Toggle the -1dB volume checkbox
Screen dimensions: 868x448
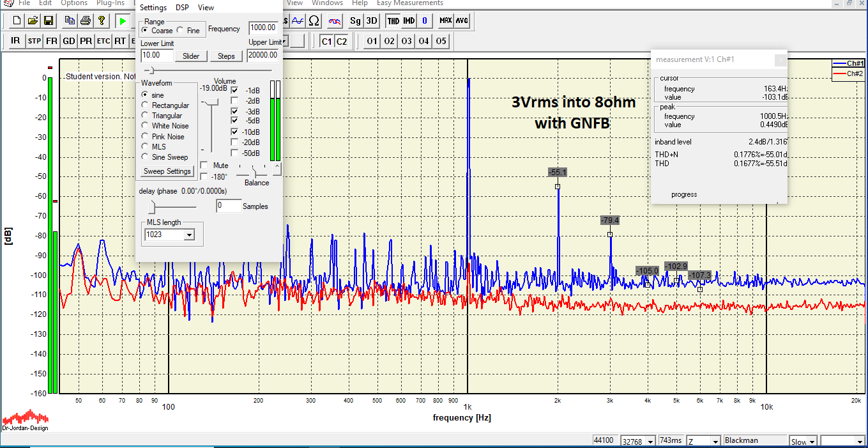234,91
